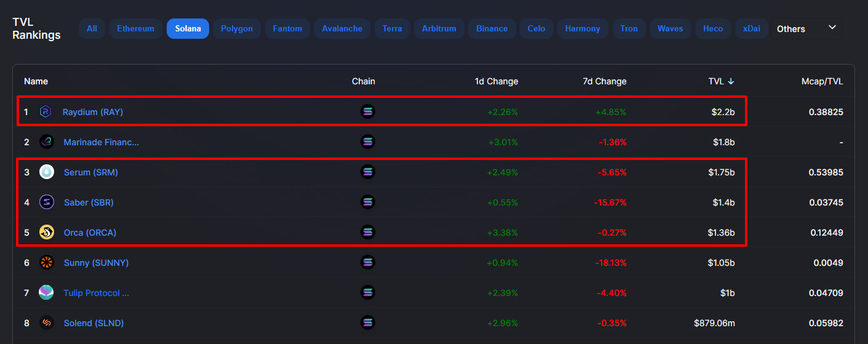
Task: Click Sunny 7d change -18.13%
Action: [x=611, y=263]
